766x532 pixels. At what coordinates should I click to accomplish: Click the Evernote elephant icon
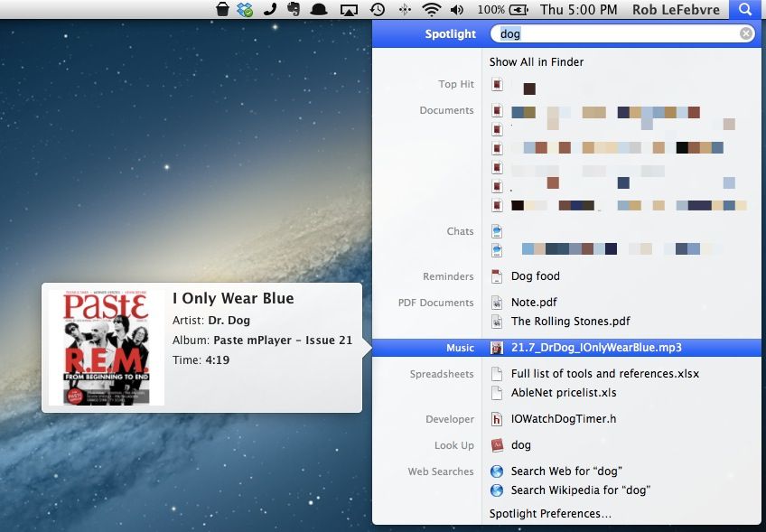tap(294, 10)
